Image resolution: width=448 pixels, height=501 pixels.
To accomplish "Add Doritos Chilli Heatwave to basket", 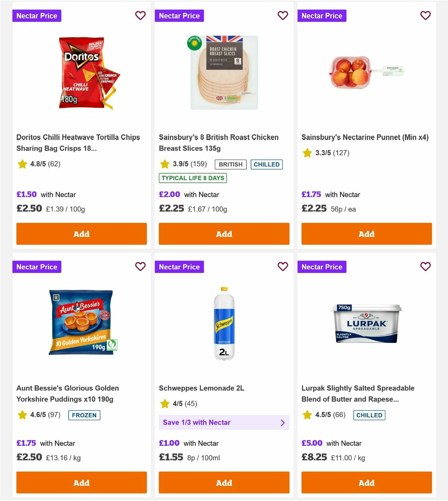I will coord(81,234).
